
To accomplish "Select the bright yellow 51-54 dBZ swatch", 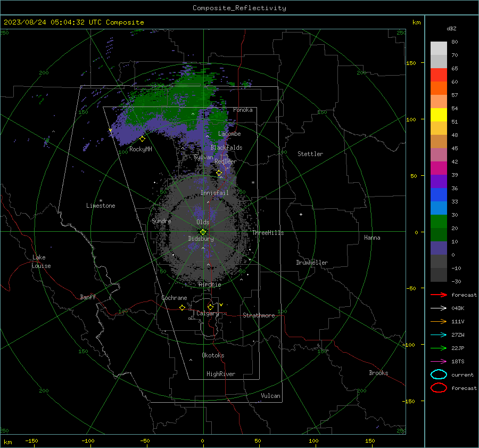I will point(439,115).
